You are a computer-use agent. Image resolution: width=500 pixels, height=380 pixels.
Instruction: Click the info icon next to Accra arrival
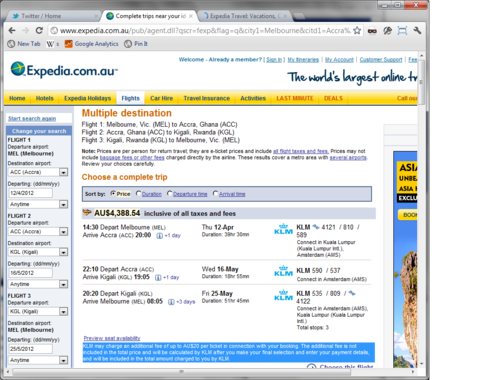pyautogui.click(x=159, y=236)
